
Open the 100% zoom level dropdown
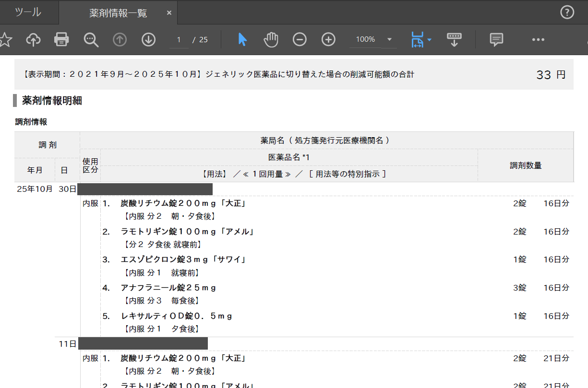coord(389,40)
